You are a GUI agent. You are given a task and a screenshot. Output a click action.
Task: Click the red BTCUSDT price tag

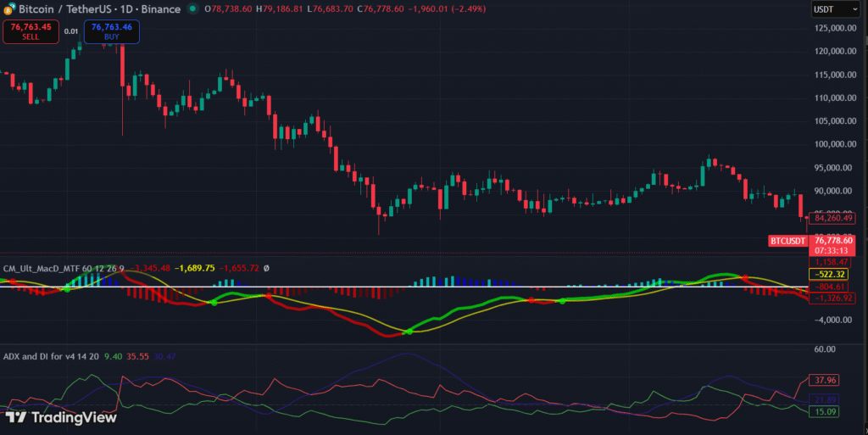click(x=788, y=241)
